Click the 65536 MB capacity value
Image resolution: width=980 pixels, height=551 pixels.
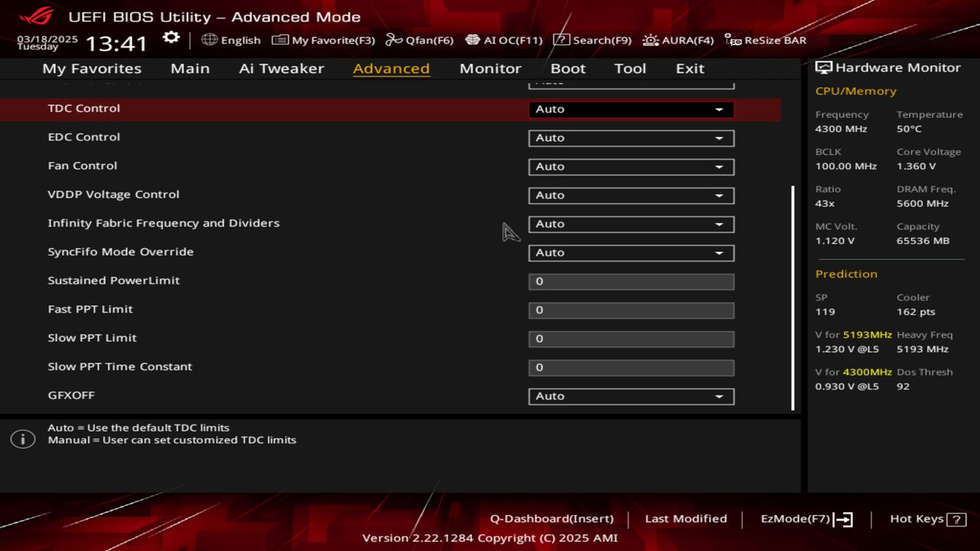point(923,240)
